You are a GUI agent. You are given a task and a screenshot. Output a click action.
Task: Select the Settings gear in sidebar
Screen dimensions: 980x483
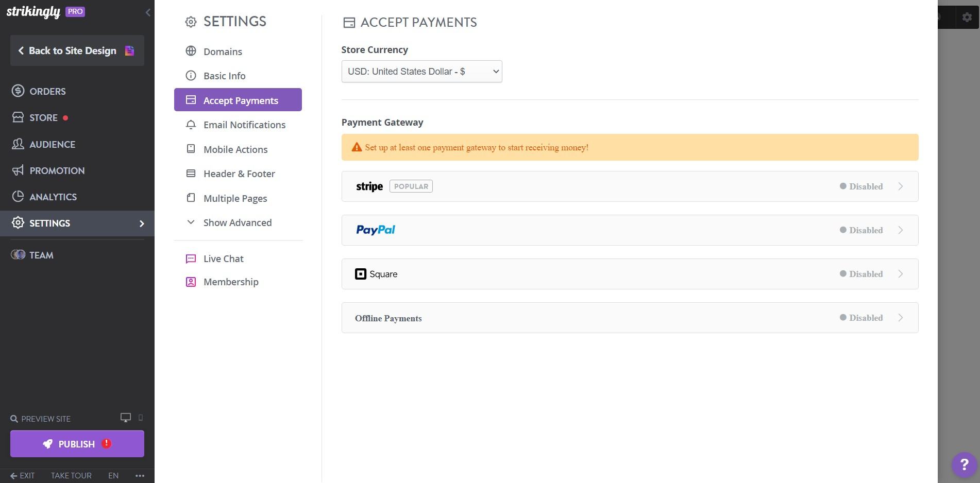point(18,223)
